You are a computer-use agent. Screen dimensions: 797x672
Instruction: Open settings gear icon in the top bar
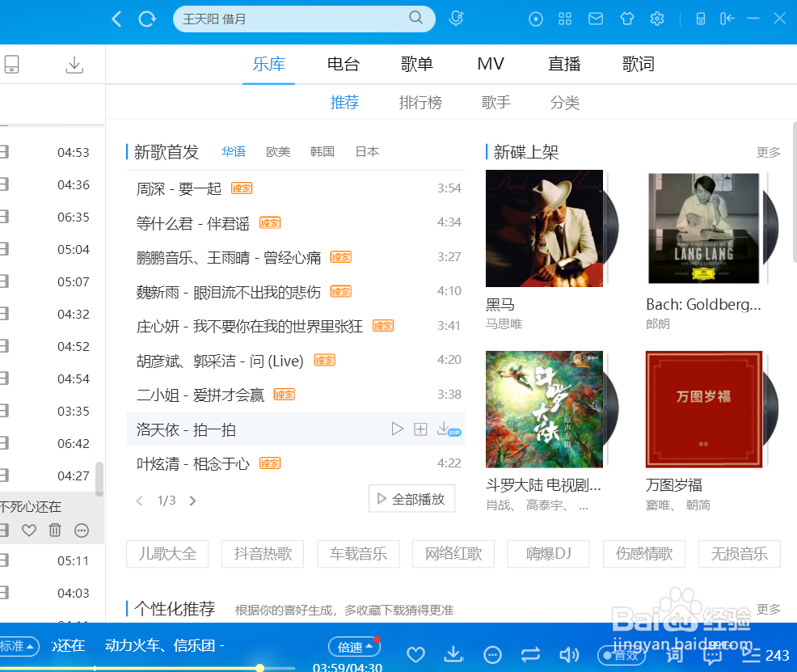(x=657, y=19)
